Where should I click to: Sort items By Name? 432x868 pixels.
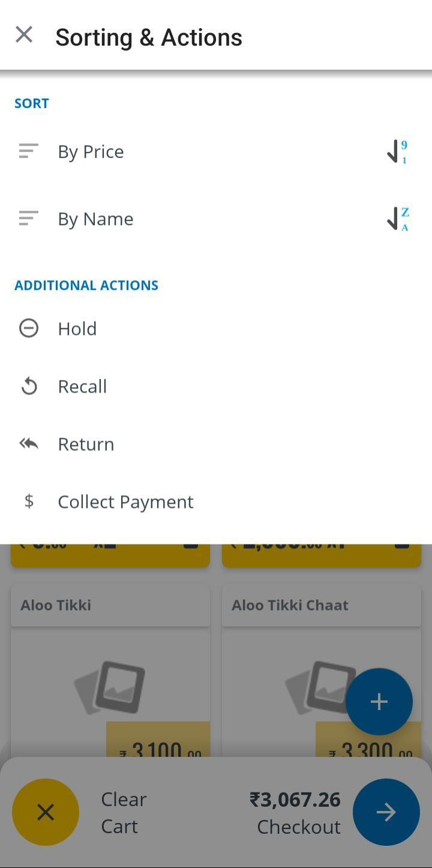click(x=96, y=219)
